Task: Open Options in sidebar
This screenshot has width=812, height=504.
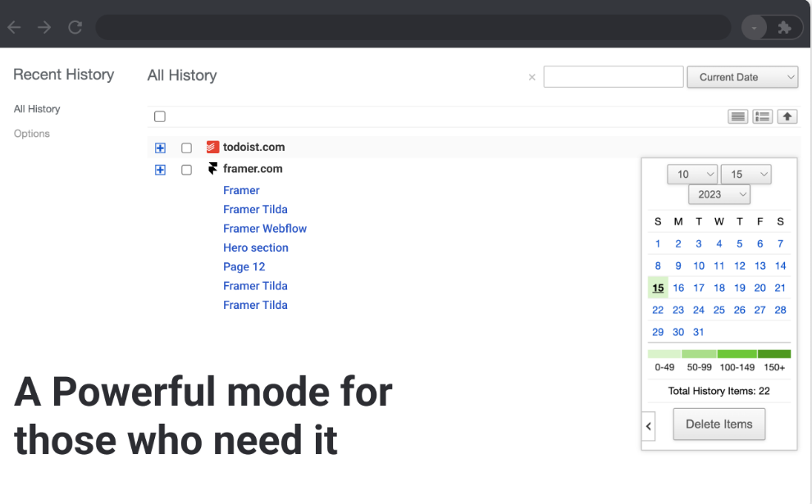Action: [x=32, y=134]
